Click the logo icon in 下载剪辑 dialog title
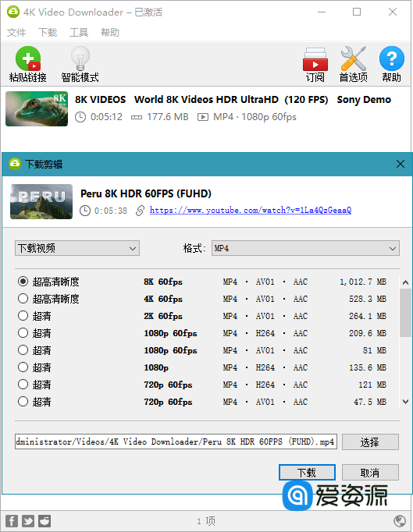413x532 pixels. tap(15, 164)
